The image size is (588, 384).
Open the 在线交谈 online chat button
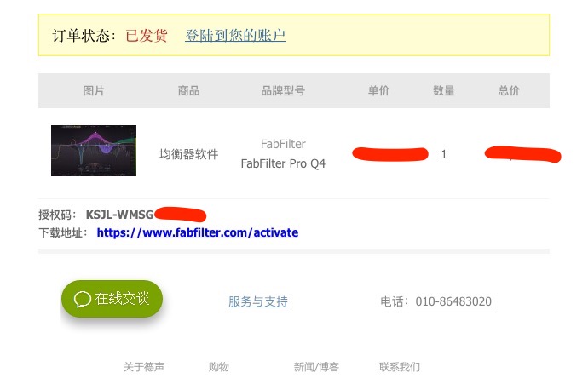coord(112,299)
